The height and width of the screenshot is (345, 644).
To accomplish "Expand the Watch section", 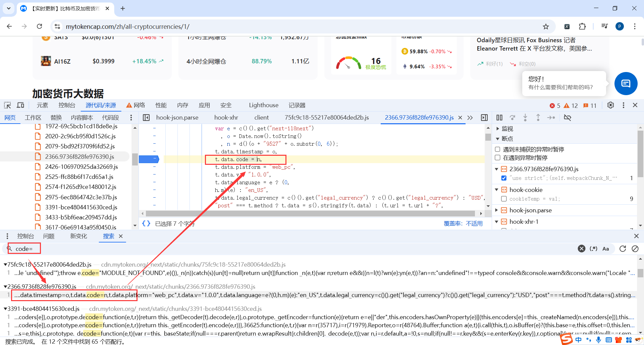I will coord(498,129).
